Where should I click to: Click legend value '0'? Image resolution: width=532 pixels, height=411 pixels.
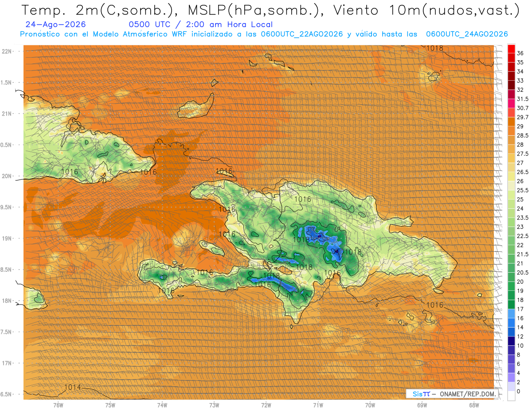tap(519, 391)
